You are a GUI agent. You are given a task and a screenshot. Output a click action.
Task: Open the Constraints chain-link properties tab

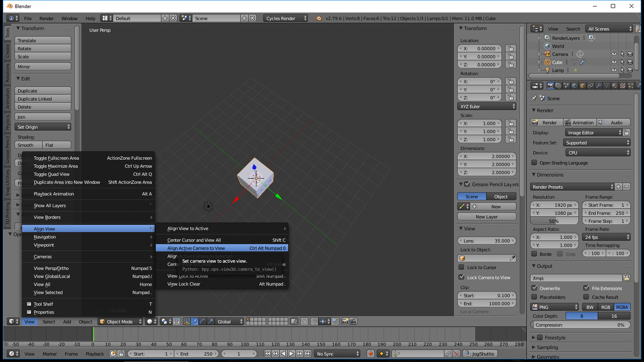(x=591, y=86)
